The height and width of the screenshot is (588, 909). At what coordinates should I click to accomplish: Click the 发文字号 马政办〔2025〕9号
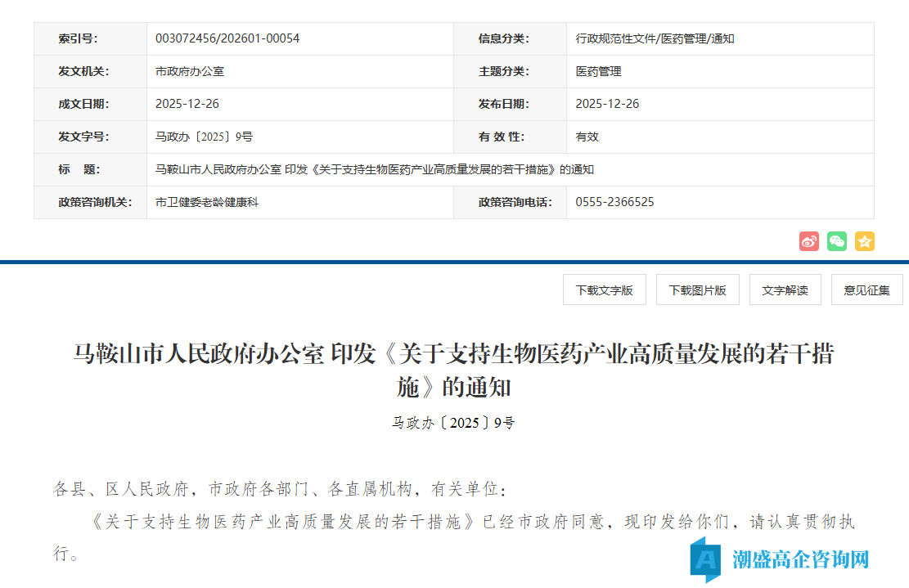198,137
